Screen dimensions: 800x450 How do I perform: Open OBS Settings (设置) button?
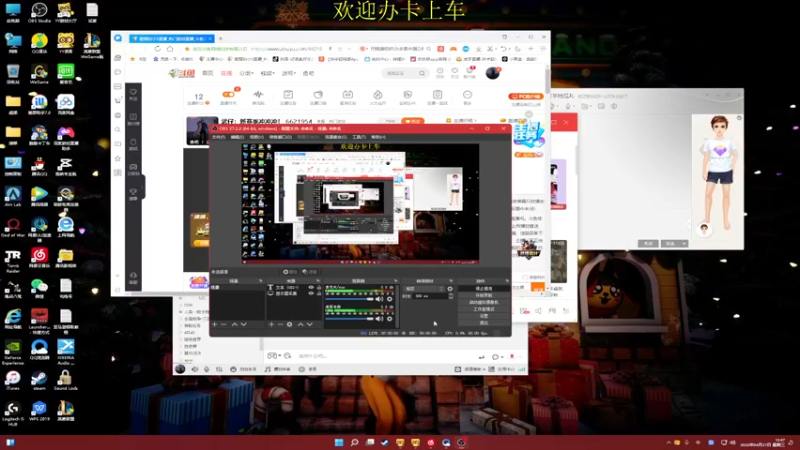[x=484, y=316]
